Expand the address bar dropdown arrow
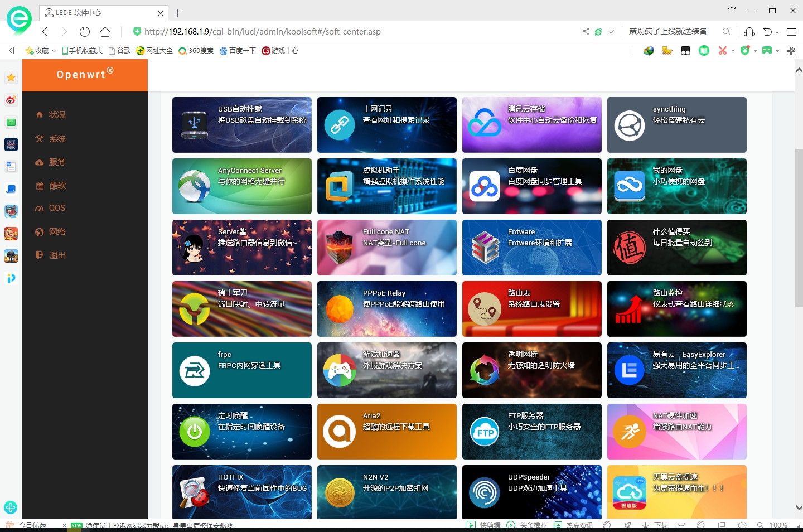This screenshot has width=803, height=532. (x=611, y=32)
